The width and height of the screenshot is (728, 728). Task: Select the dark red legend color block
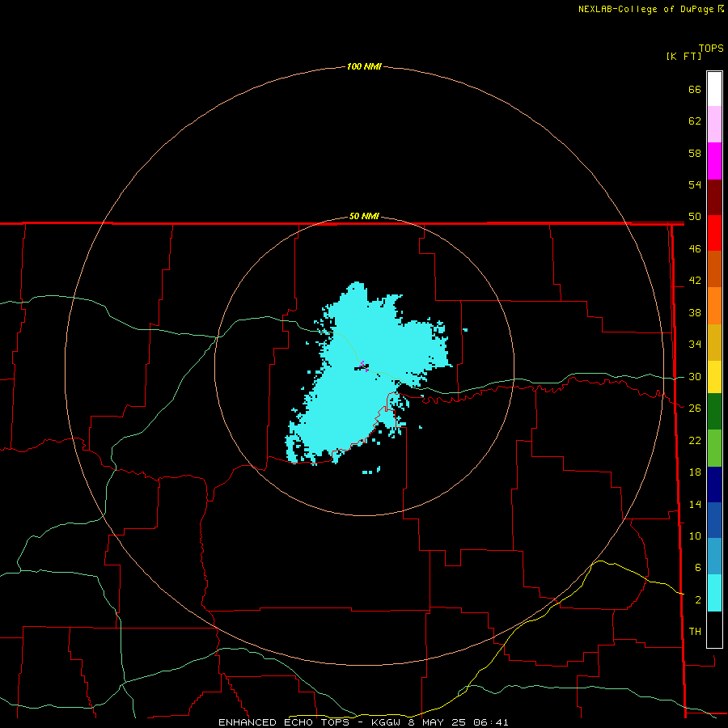pos(714,197)
